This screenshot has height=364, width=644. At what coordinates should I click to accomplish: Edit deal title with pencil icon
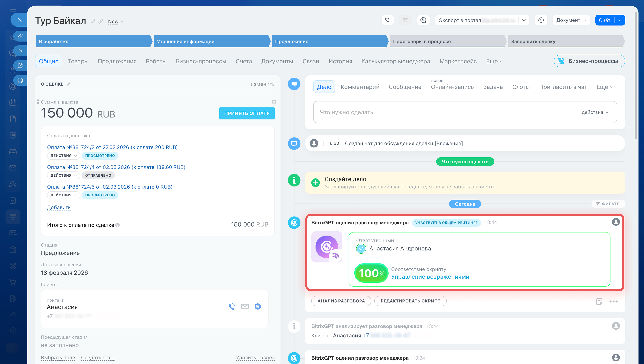[93, 21]
